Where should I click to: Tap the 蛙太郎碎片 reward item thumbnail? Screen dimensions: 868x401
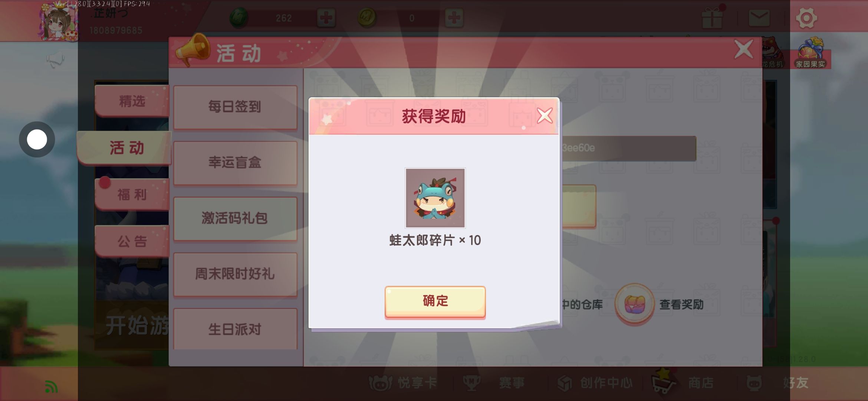pos(435,198)
